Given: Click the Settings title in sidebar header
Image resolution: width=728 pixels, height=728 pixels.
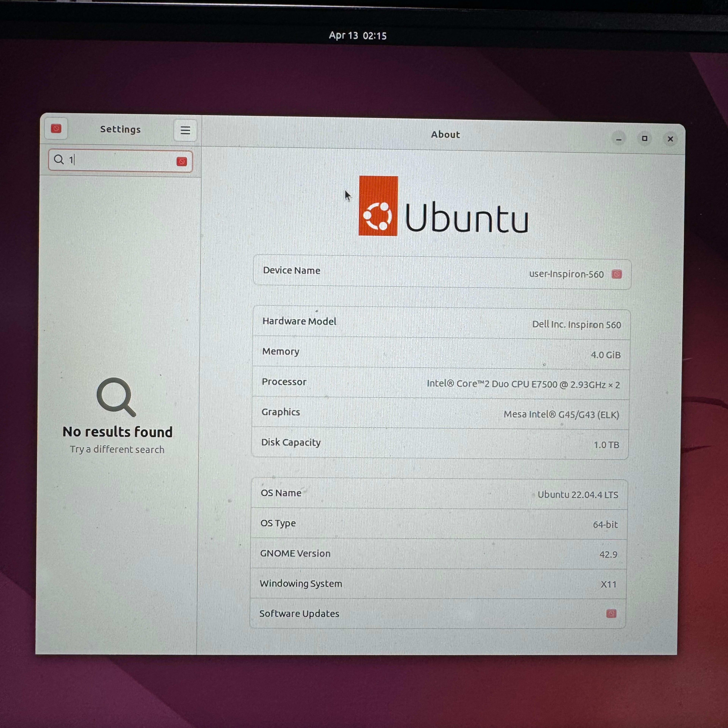Looking at the screenshot, I should (120, 129).
